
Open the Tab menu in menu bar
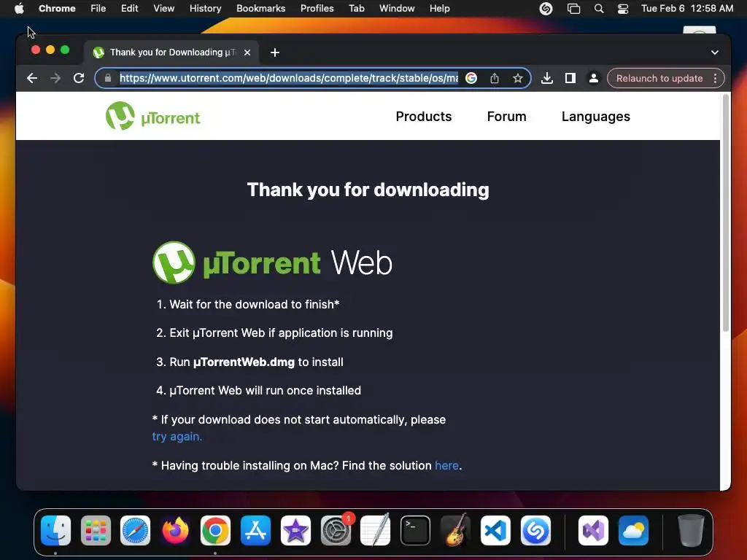coord(356,9)
